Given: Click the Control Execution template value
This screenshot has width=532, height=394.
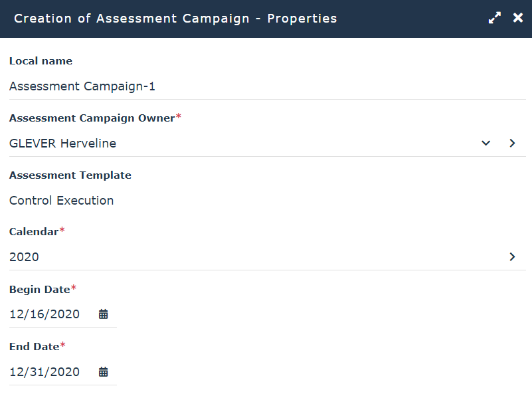Looking at the screenshot, I should pos(62,201).
